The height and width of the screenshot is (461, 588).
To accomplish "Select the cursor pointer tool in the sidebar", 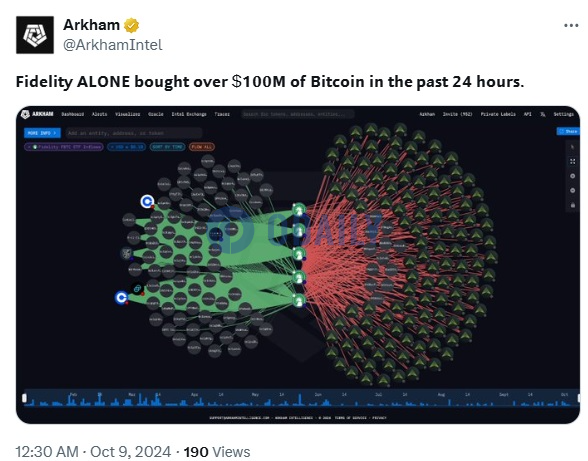I will (572, 147).
